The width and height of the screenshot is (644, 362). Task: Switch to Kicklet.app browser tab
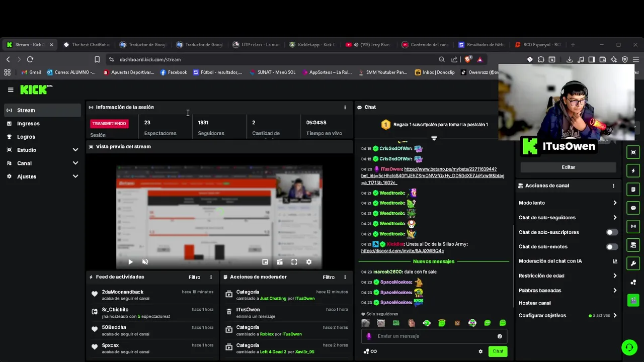312,45
